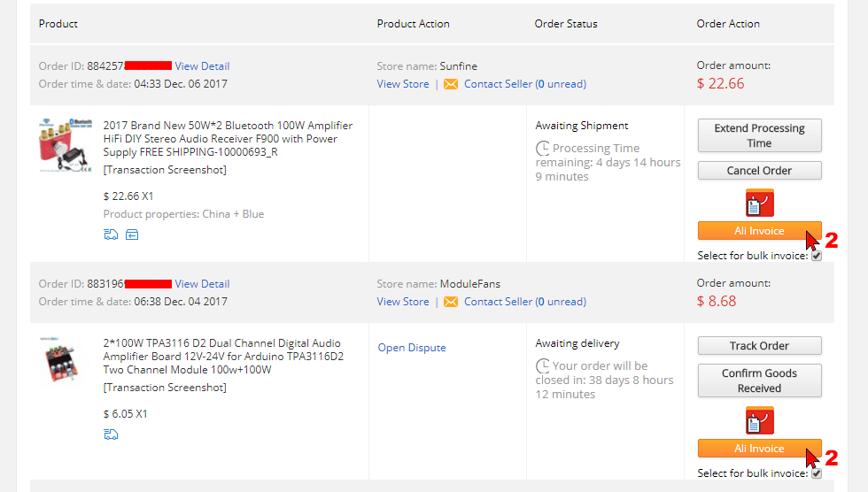The height and width of the screenshot is (492, 868).
Task: Click the envelope icon for the Sunfine seller
Action: pos(451,84)
